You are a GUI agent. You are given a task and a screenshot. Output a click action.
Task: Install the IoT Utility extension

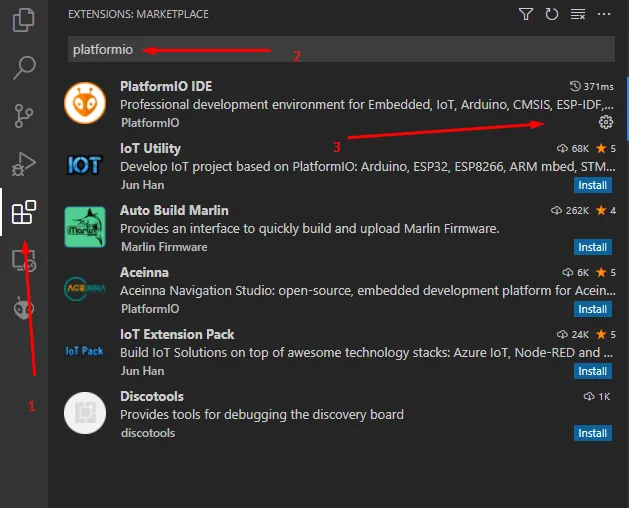[592, 185]
